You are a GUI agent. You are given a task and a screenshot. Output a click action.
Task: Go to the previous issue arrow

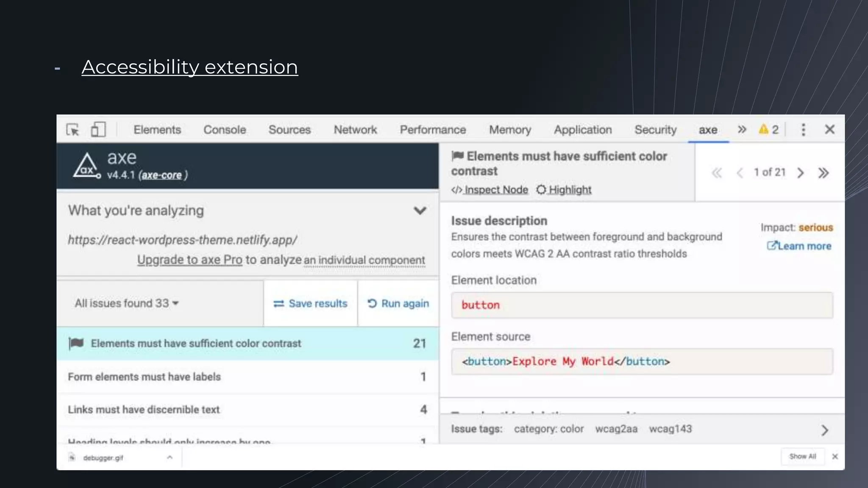740,173
